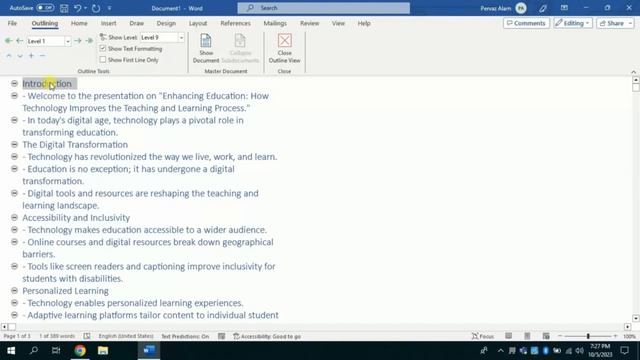Redo the last action
Image resolution: width=640 pixels, height=360 pixels.
click(96, 8)
